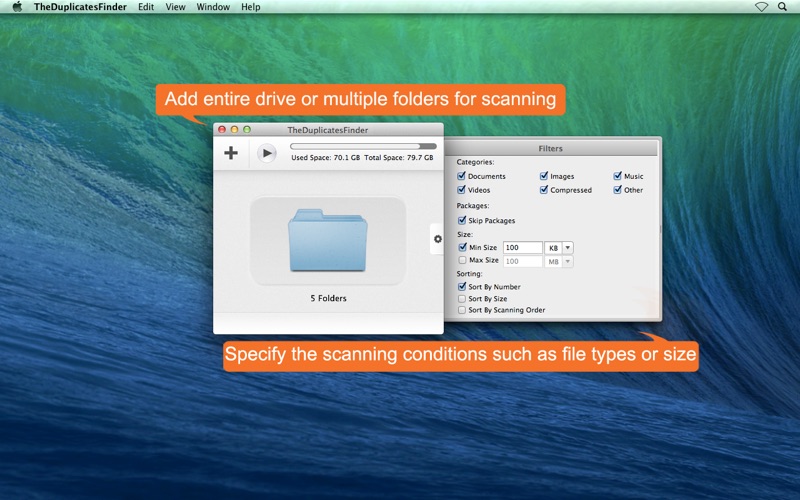Open the Edit menu
800x500 pixels.
[146, 7]
